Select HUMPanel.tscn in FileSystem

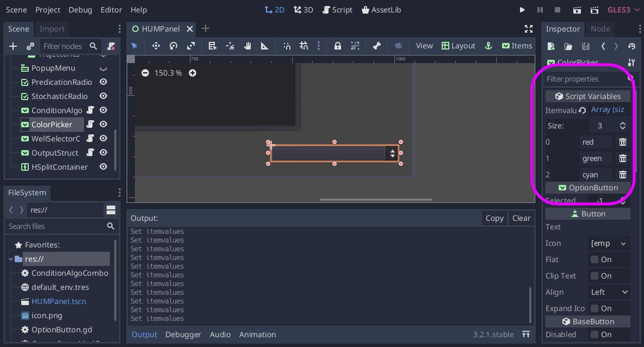[x=59, y=301]
